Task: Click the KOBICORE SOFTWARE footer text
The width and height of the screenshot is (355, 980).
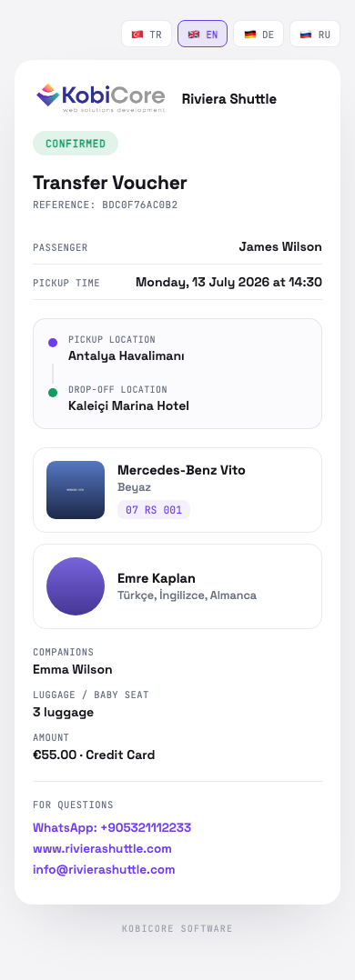Action: [x=177, y=929]
